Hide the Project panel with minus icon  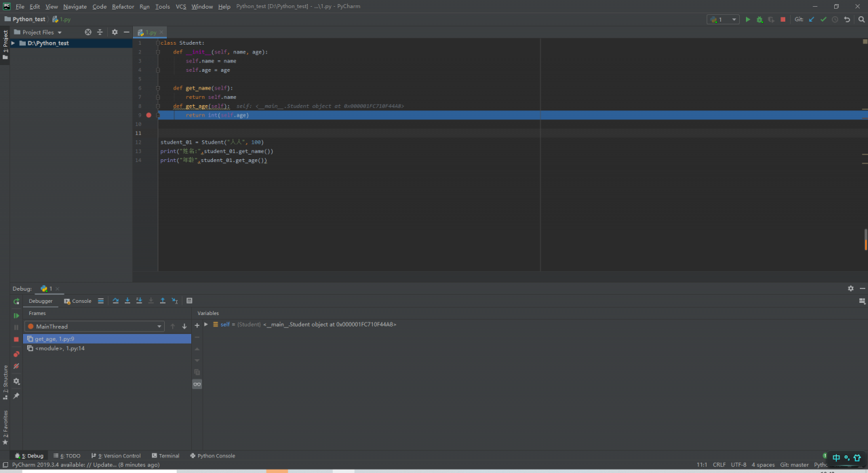click(126, 32)
